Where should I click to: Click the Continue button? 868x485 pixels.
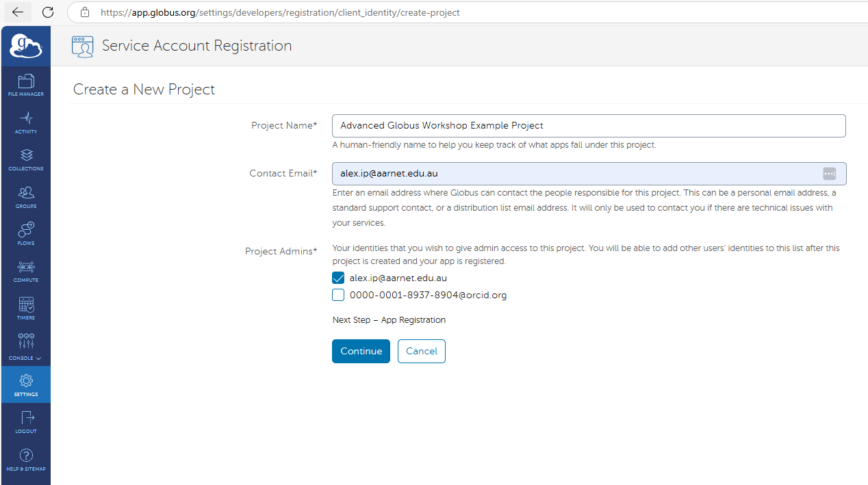pyautogui.click(x=361, y=352)
